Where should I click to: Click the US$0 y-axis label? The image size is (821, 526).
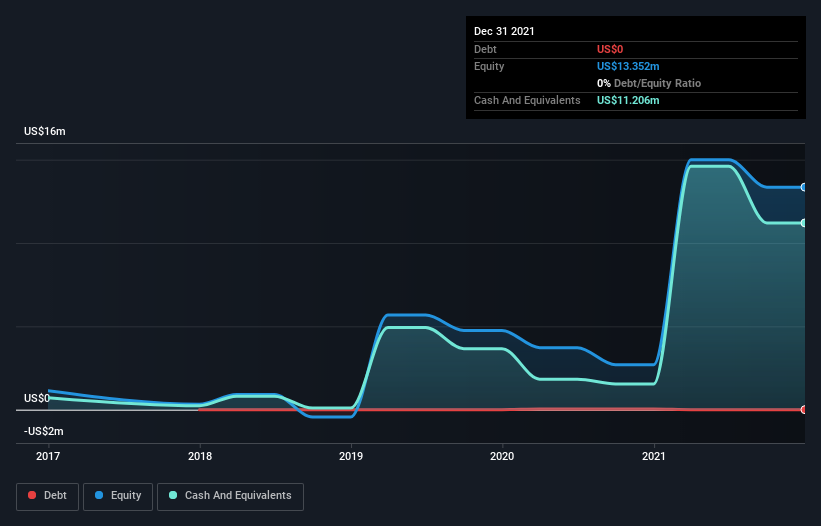[x=37, y=398]
